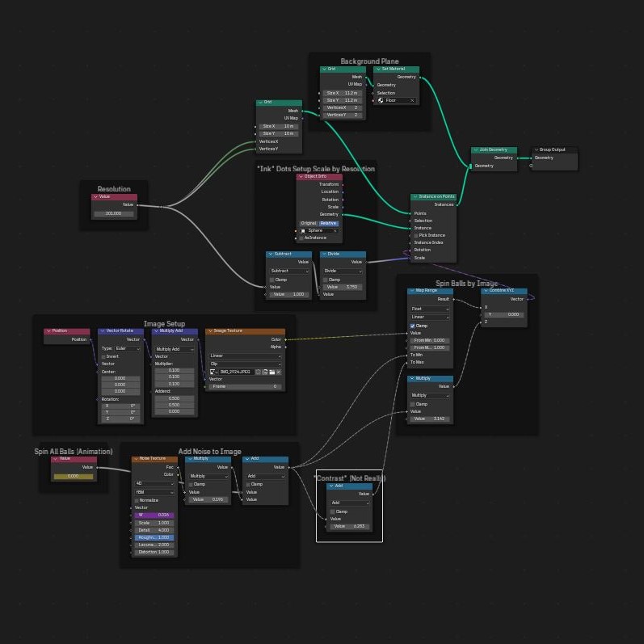Click the open image folder icon
The image size is (644, 644).
[271, 372]
